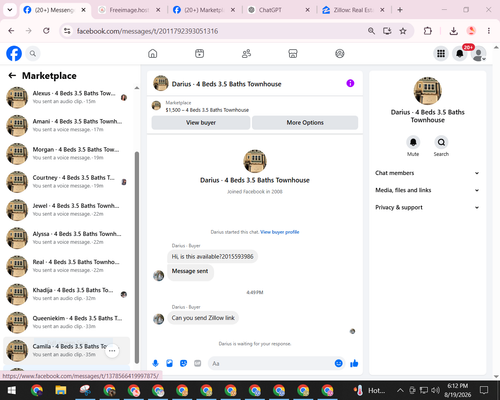Open Jewel townhouse conversation
Viewport: 500px width, 400px height.
click(67, 210)
